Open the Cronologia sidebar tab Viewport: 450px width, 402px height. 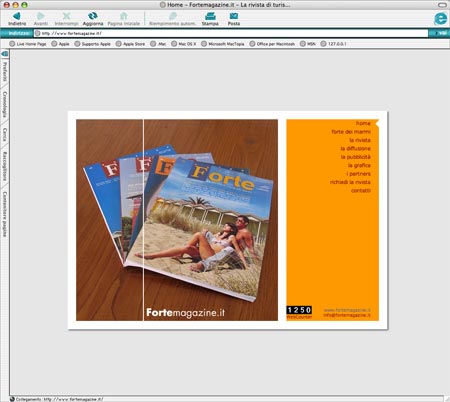point(5,105)
